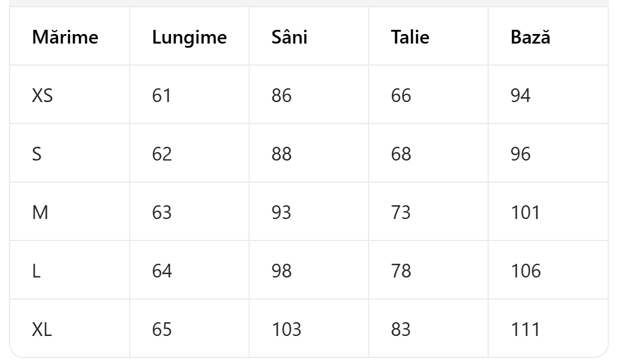Image resolution: width=619 pixels, height=364 pixels.
Task: Click the base value 111
Action: point(525,329)
